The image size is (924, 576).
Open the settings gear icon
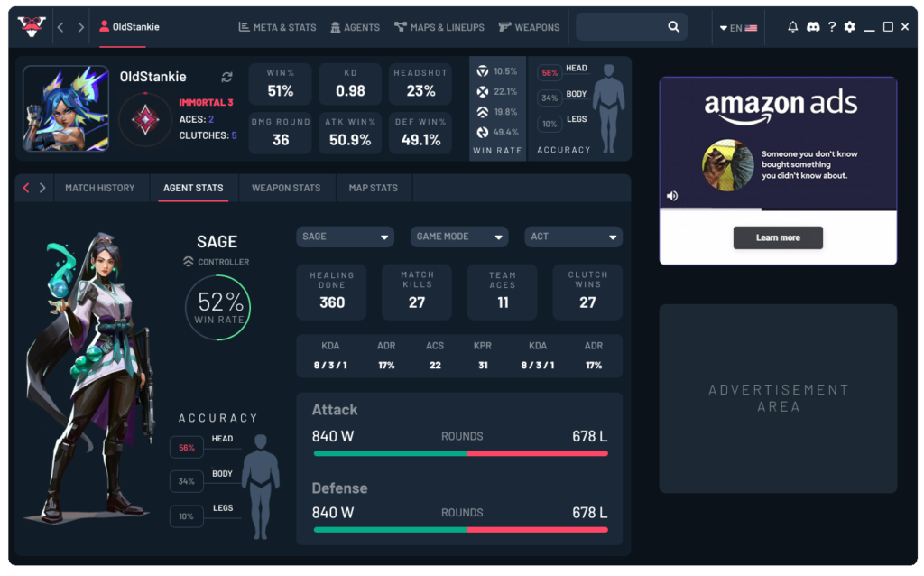849,27
